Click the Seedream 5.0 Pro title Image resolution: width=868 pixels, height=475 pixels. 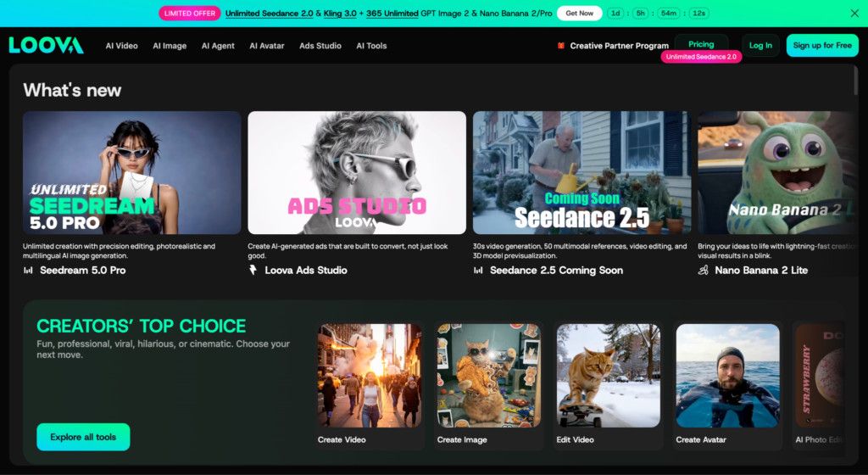pos(82,271)
